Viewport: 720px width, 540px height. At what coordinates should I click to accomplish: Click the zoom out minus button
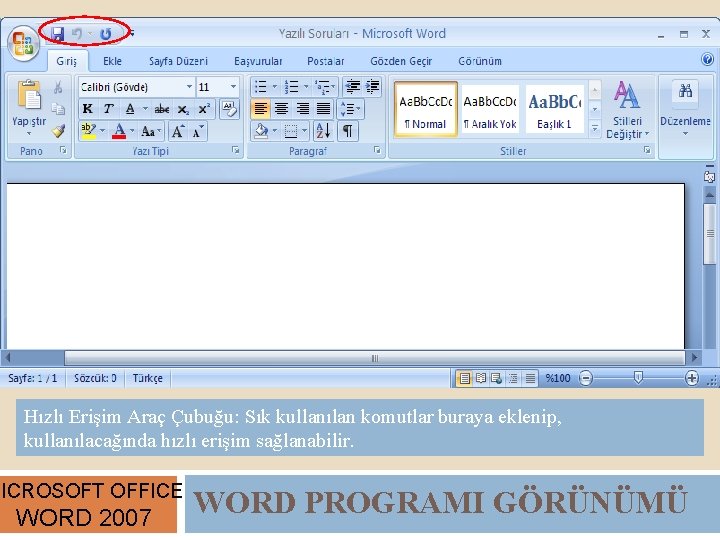(586, 378)
